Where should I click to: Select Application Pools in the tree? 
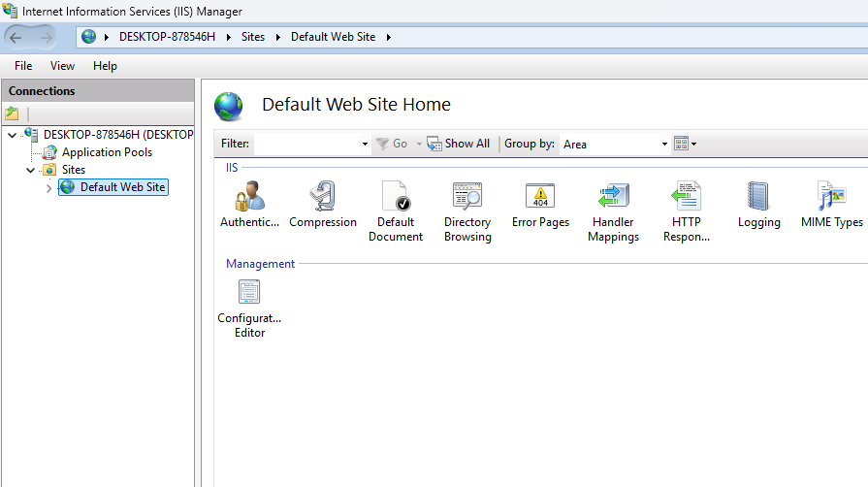point(107,152)
